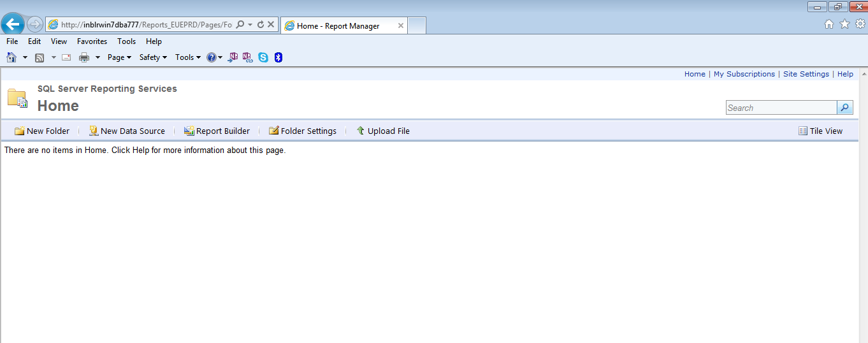This screenshot has height=343, width=868.
Task: Click into the Search text box
Action: [x=781, y=108]
